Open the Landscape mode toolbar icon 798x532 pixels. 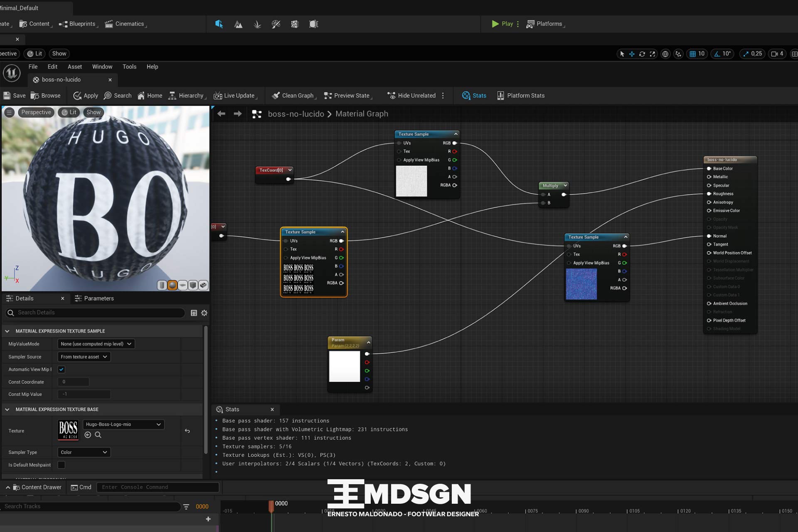pyautogui.click(x=238, y=24)
